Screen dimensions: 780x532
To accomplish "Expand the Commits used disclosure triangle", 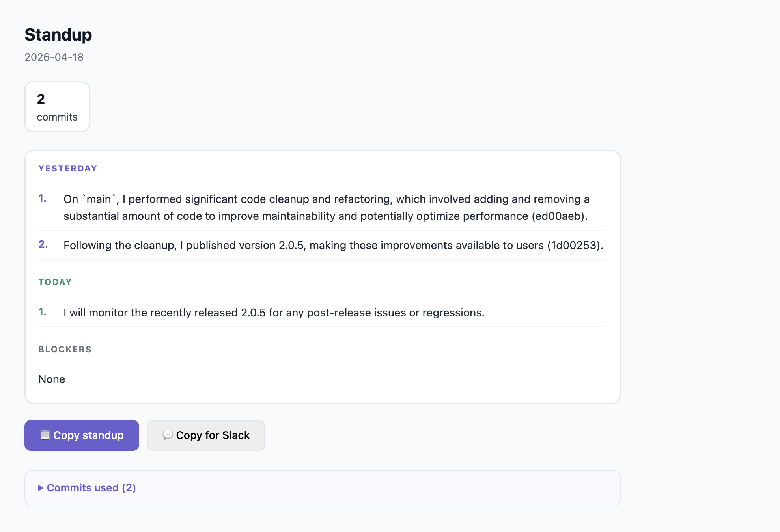I will (x=41, y=488).
